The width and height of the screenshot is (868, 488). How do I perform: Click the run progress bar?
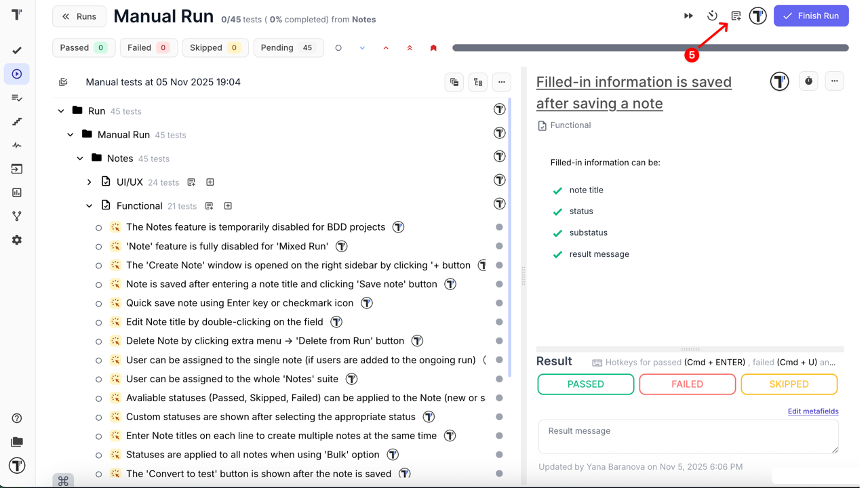[650, 48]
